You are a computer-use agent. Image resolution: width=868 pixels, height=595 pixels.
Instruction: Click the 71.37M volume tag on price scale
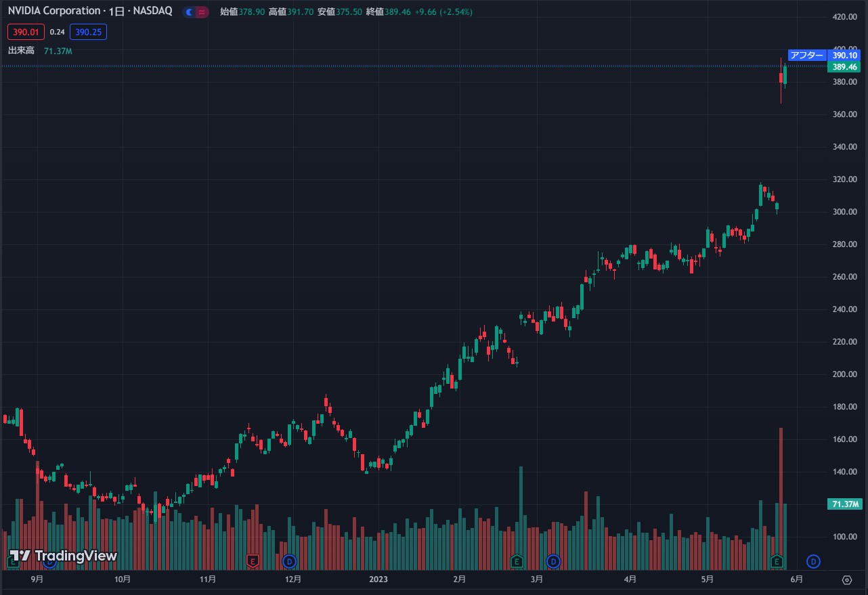point(845,504)
